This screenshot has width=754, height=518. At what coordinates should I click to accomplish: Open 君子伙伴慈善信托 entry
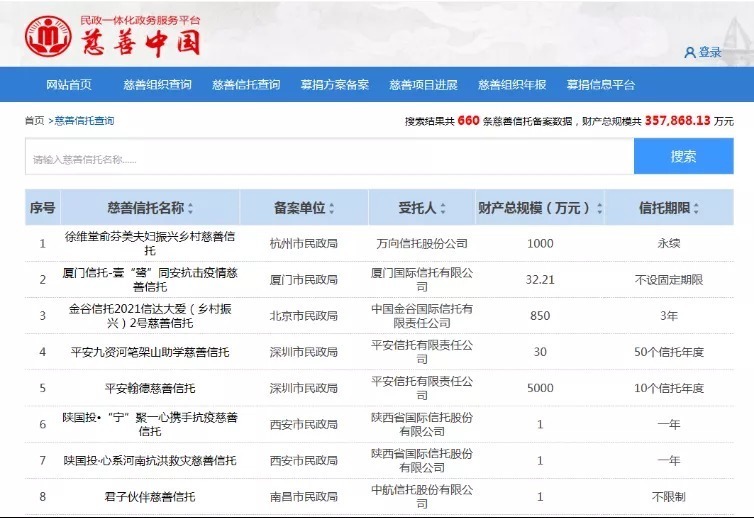click(150, 497)
